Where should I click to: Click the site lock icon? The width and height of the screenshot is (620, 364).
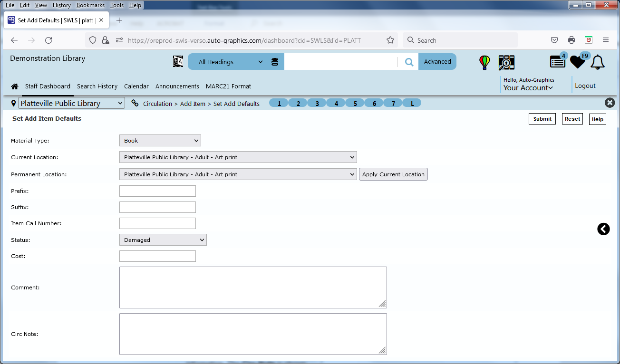pyautogui.click(x=106, y=40)
